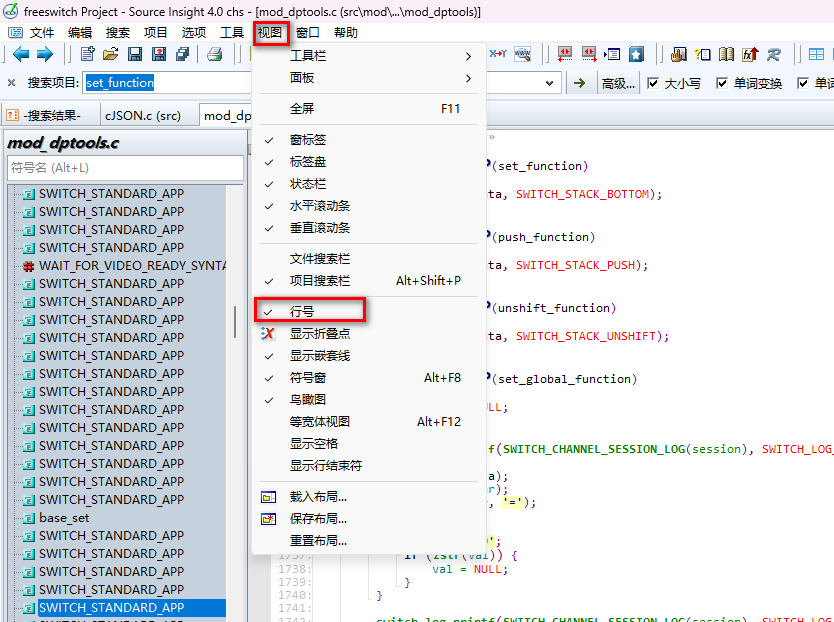The width and height of the screenshot is (834, 622).
Task: Enable the 大小写 case checkbox
Action: (x=653, y=82)
